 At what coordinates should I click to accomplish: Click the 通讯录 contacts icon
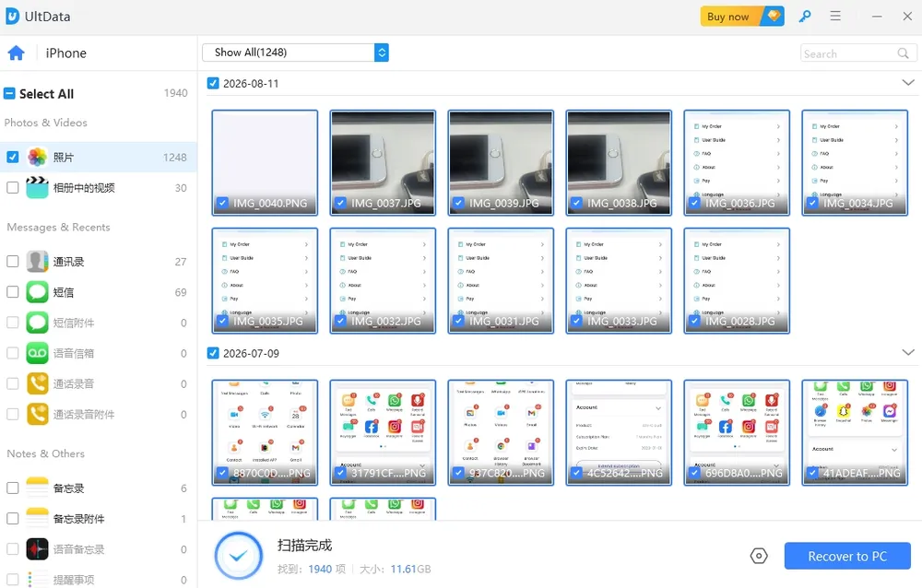click(x=37, y=262)
